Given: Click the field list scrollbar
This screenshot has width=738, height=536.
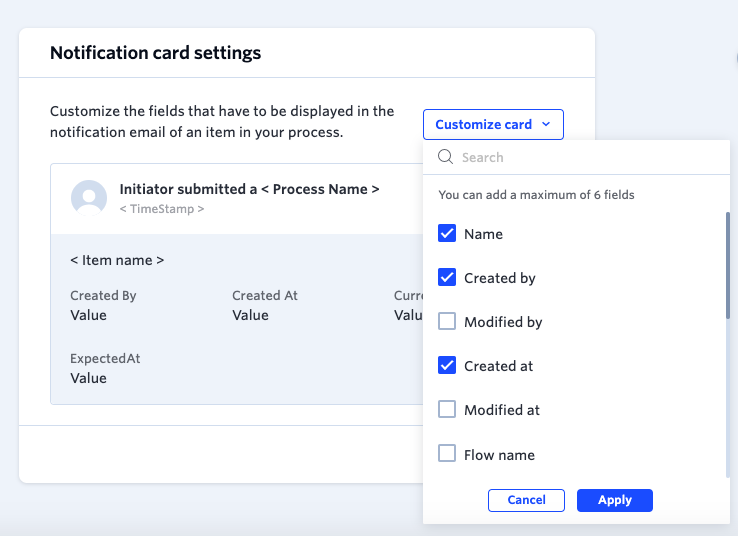Looking at the screenshot, I should [x=728, y=266].
